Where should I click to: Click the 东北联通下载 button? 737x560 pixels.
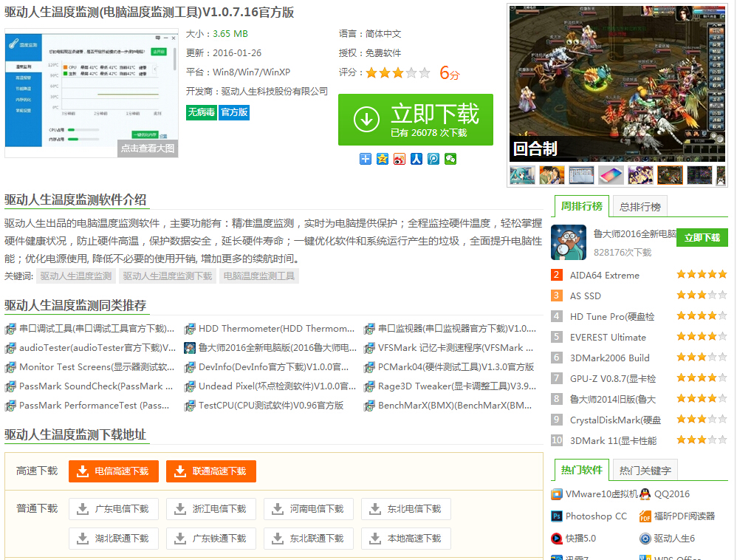[309, 539]
